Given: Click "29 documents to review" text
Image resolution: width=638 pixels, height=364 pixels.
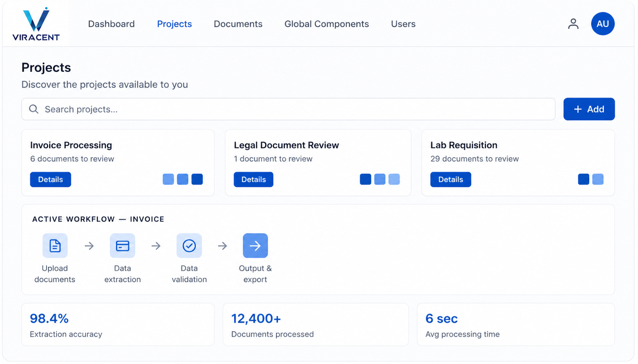Looking at the screenshot, I should pos(475,159).
